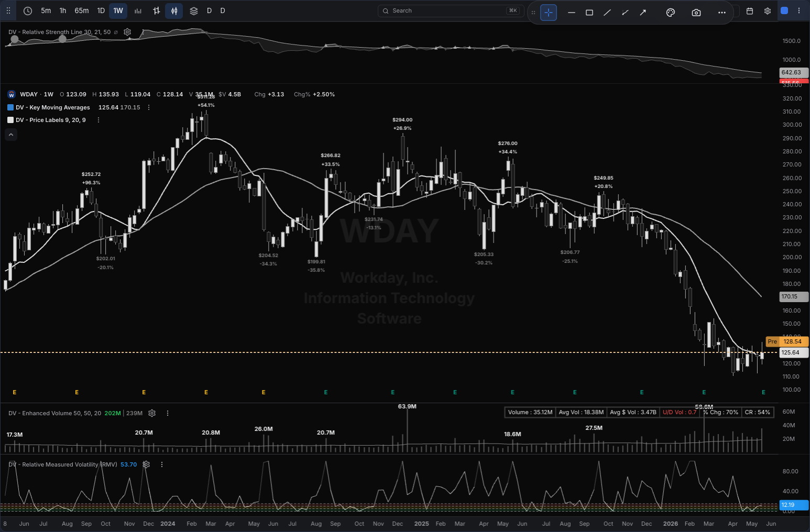Screen dimensions: 810x532
Task: Open the stacked layers icon
Action: pos(194,10)
